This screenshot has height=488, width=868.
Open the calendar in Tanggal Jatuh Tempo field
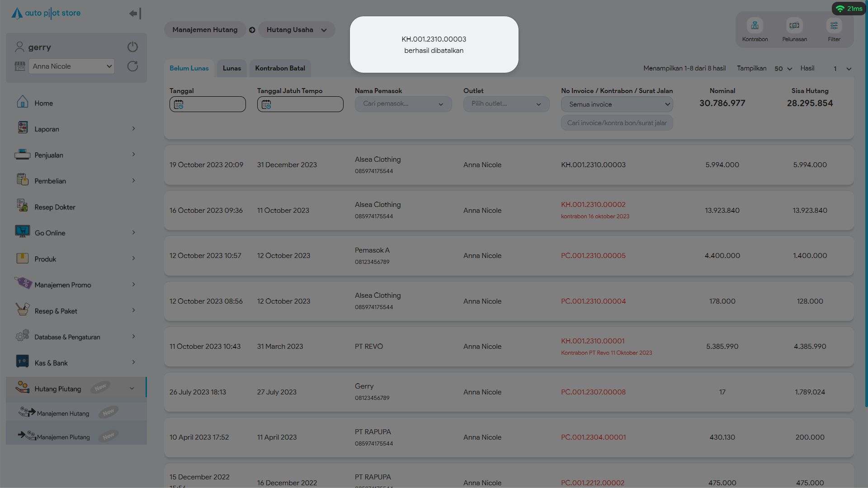(266, 104)
